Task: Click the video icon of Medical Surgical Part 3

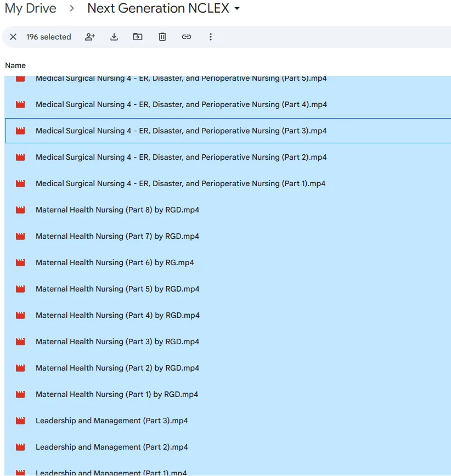Action: point(20,131)
